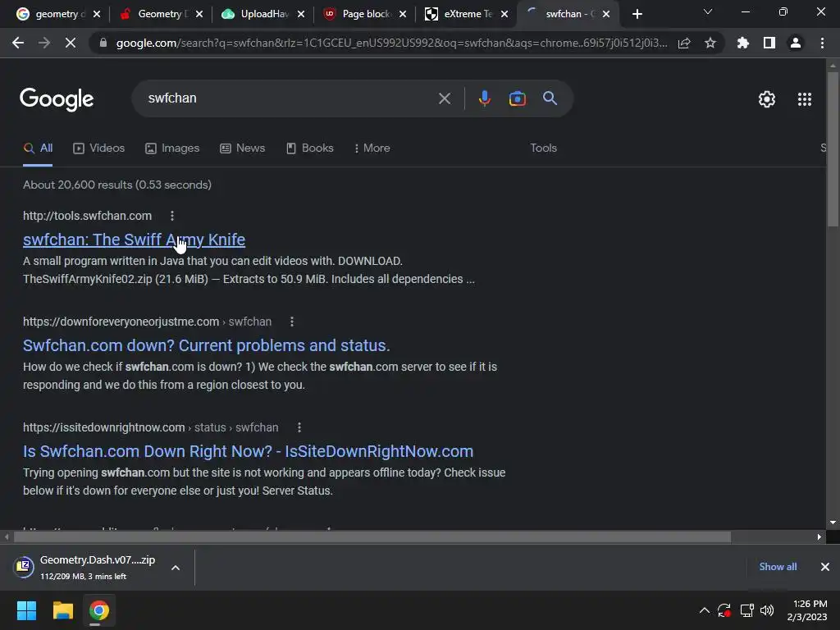Share this page icon in address bar

tap(684, 43)
